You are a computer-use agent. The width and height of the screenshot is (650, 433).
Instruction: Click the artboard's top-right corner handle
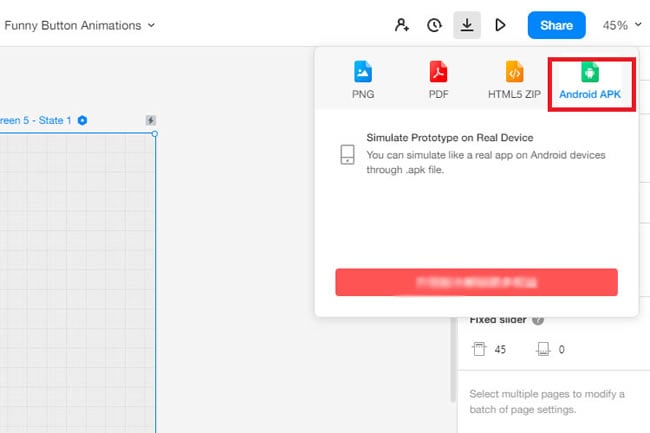[x=155, y=134]
